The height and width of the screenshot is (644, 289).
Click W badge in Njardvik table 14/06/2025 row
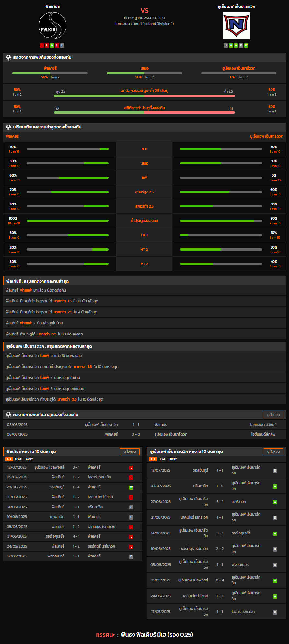pyautogui.click(x=275, y=533)
